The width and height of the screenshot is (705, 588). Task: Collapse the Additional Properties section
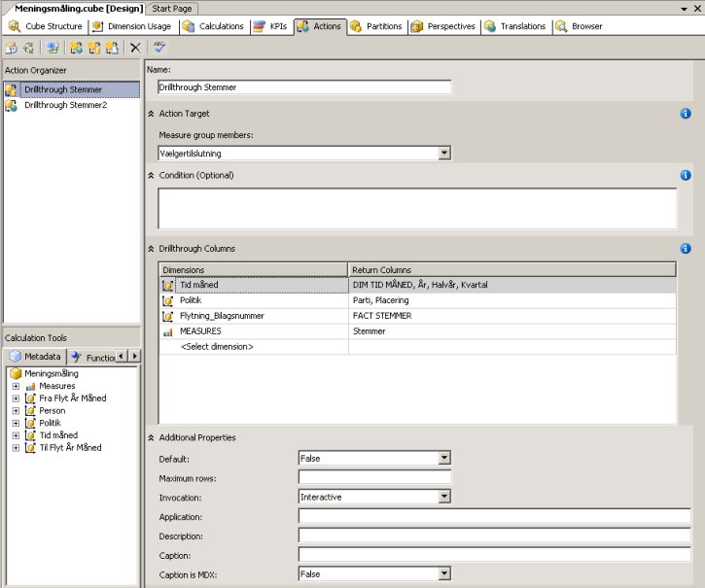click(x=151, y=438)
